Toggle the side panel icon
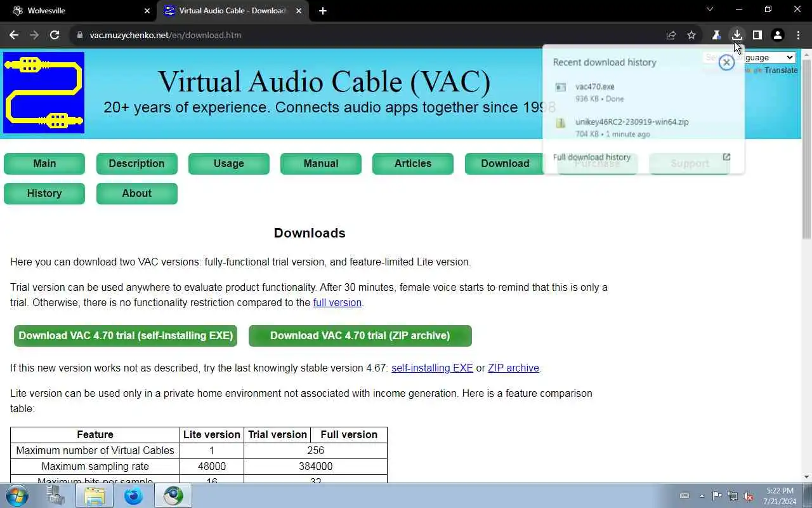 (757, 35)
